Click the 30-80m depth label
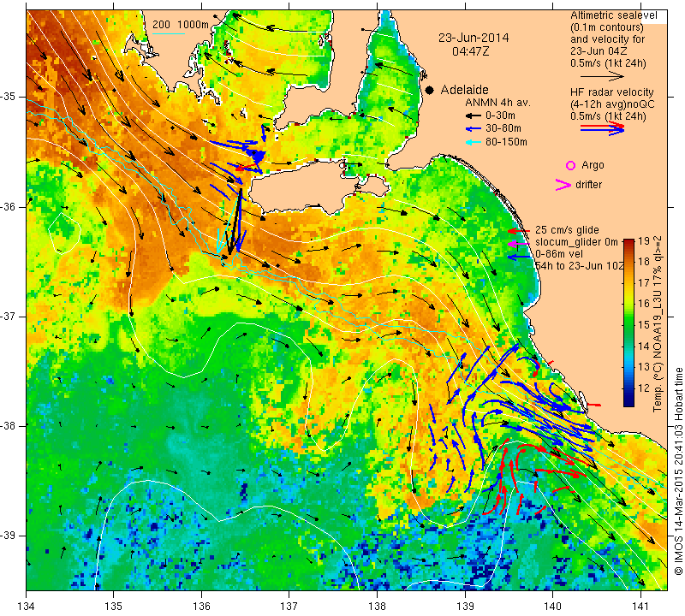 click(503, 129)
